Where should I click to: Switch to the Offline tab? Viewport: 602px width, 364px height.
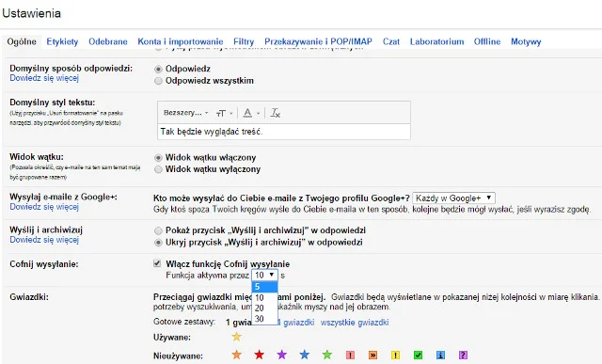click(487, 41)
